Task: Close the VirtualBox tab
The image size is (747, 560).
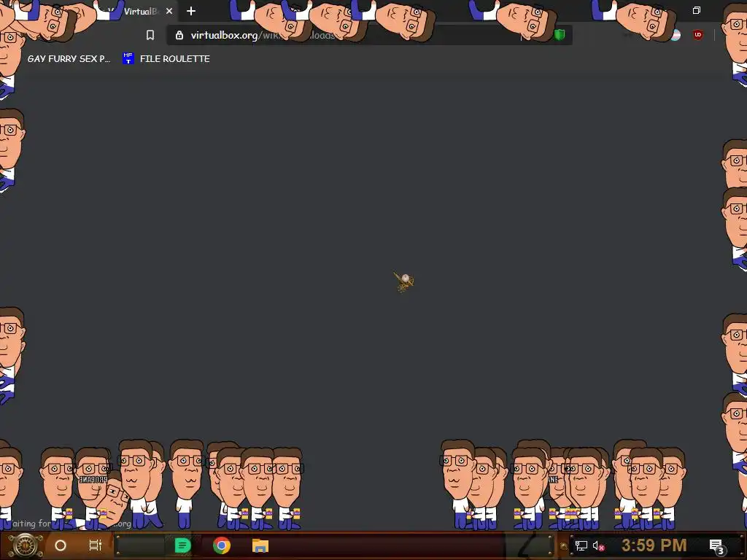Action: coord(169,11)
